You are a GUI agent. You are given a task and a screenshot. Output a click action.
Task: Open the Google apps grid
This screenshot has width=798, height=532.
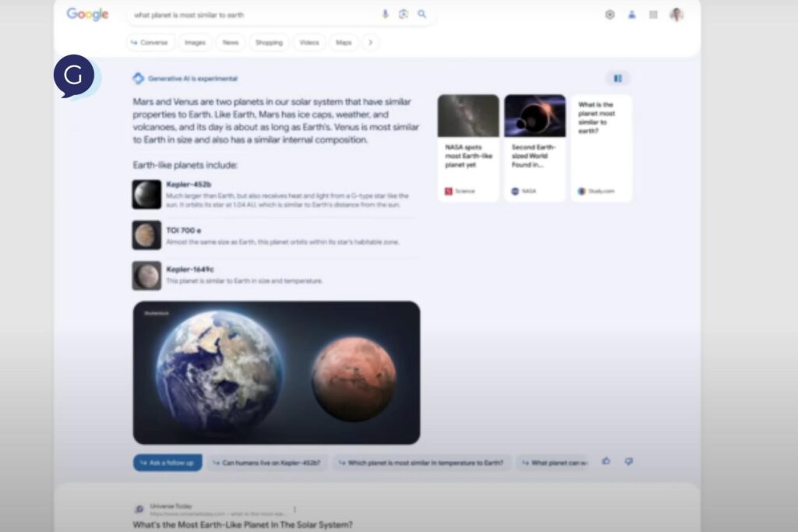coord(654,15)
